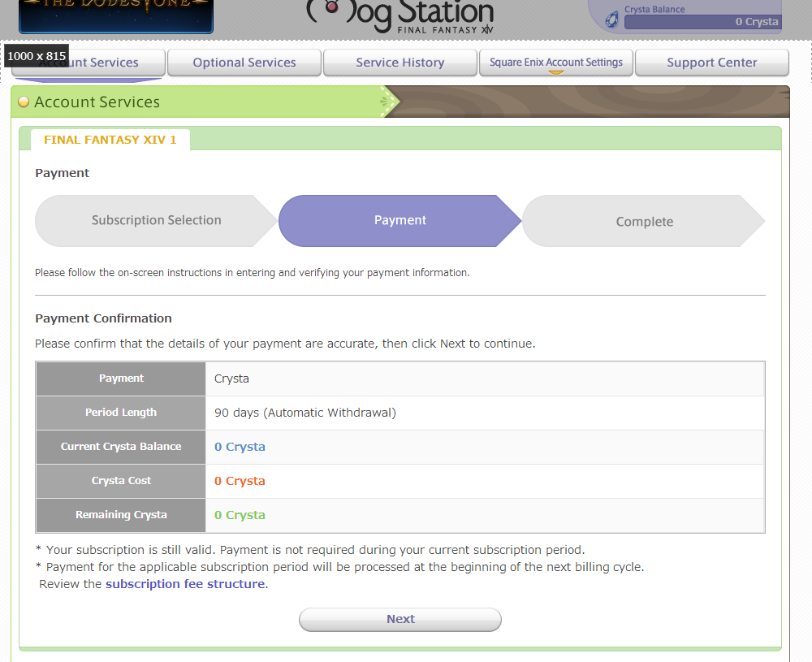Go to the Support Center tab
Image resolution: width=812 pixels, height=662 pixels.
coord(712,63)
